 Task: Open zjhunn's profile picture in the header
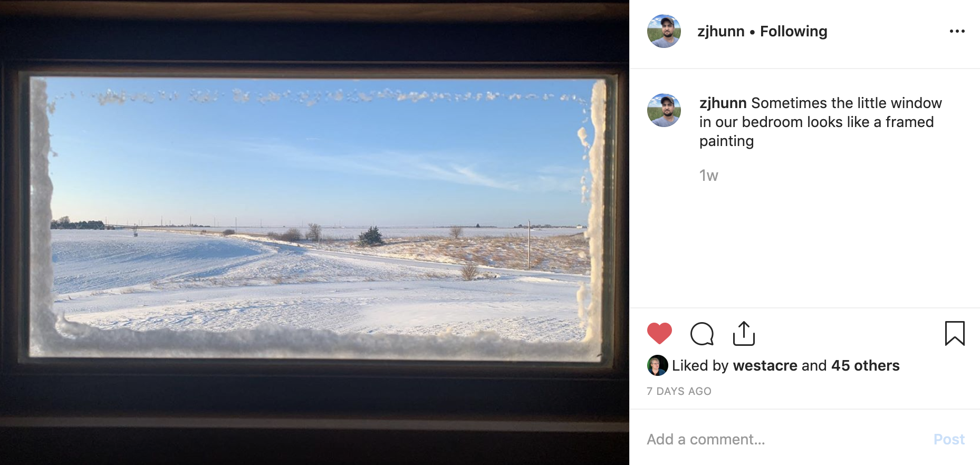click(664, 31)
